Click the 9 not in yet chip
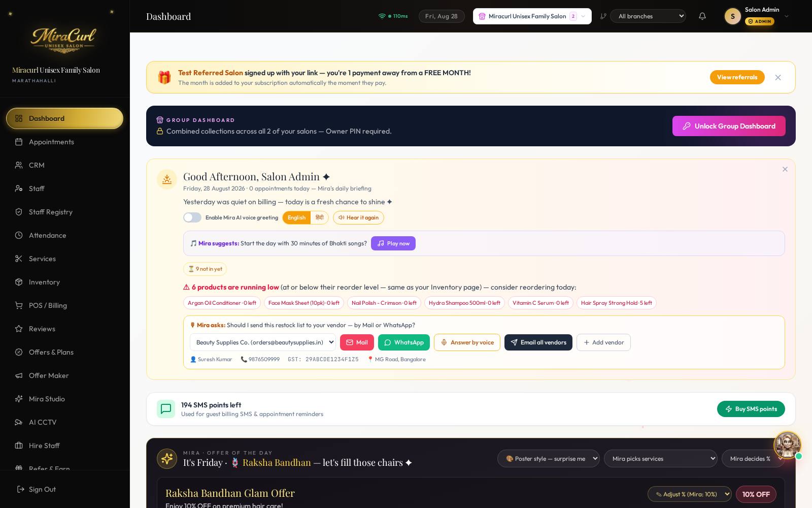The width and height of the screenshot is (812, 508). click(205, 269)
